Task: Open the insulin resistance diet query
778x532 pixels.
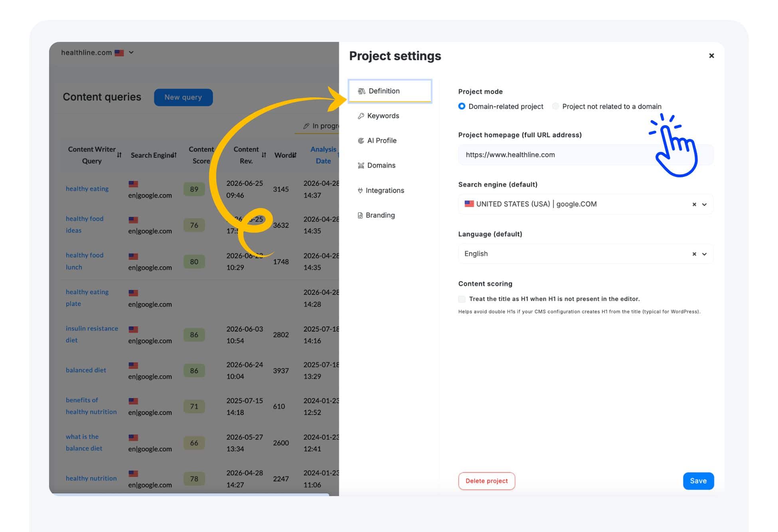Action: [92, 334]
